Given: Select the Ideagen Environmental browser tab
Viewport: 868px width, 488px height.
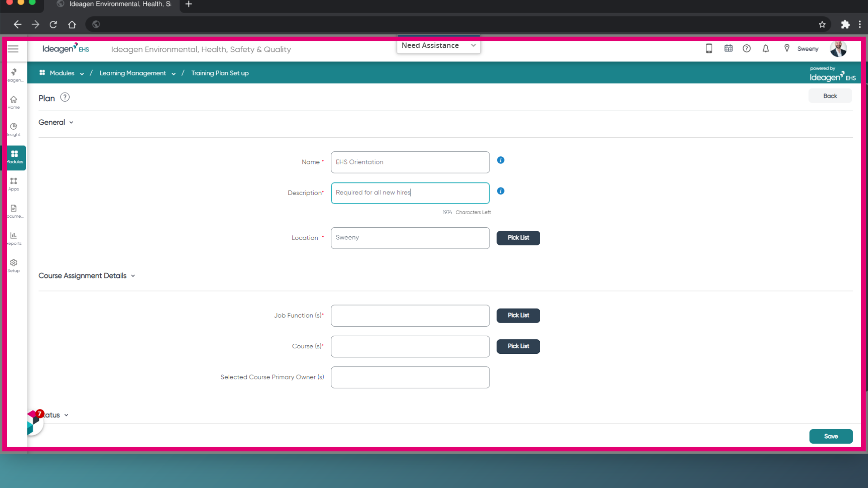Looking at the screenshot, I should pyautogui.click(x=115, y=5).
